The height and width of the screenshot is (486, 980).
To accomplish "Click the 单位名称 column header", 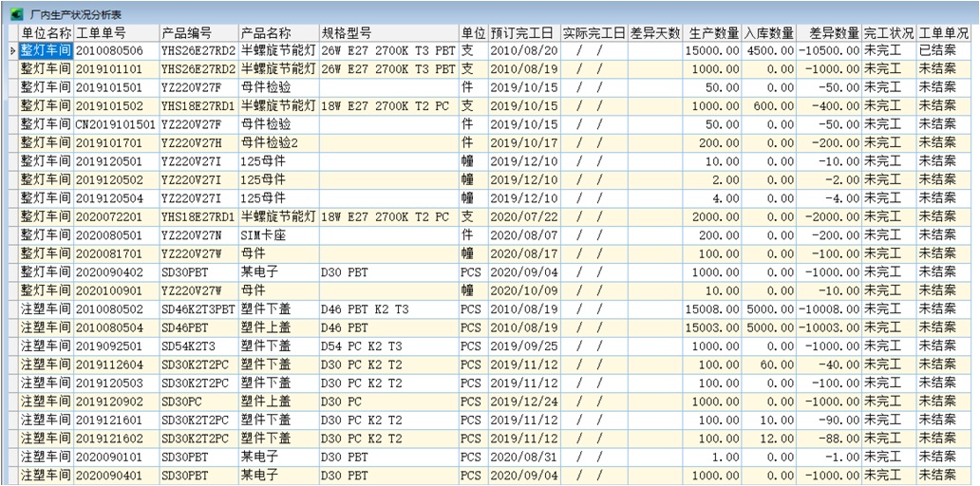I will pyautogui.click(x=47, y=33).
